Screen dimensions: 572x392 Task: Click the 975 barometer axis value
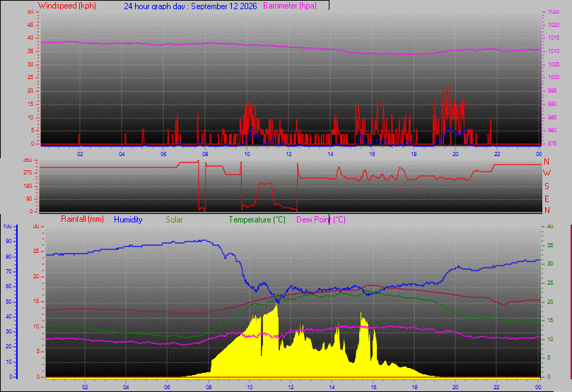click(x=552, y=144)
